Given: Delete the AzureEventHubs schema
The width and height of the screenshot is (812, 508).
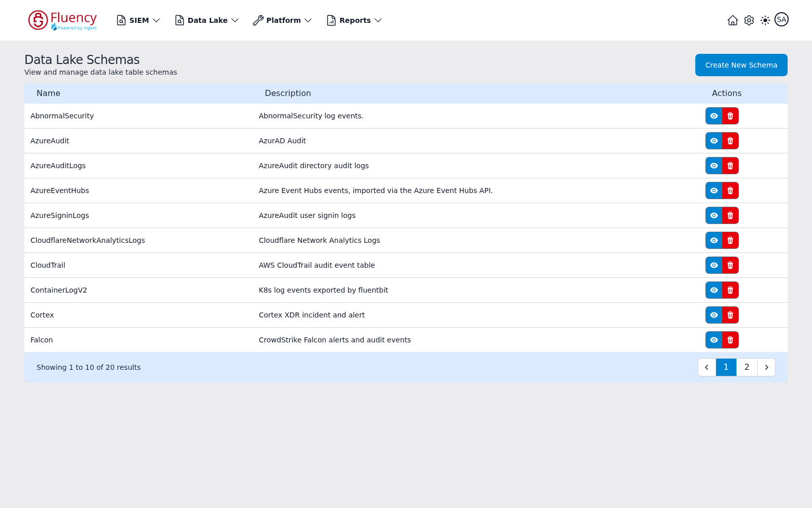Looking at the screenshot, I should (x=730, y=190).
